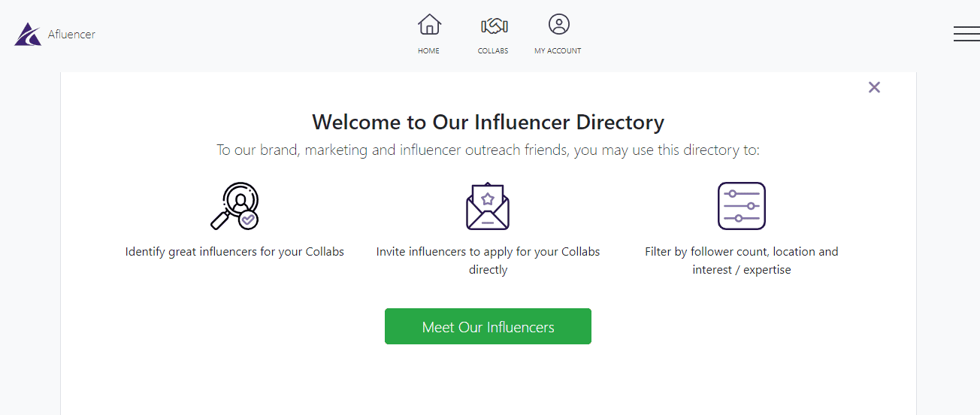Go to Home via house icon
The height and width of the screenshot is (415, 980).
[429, 25]
